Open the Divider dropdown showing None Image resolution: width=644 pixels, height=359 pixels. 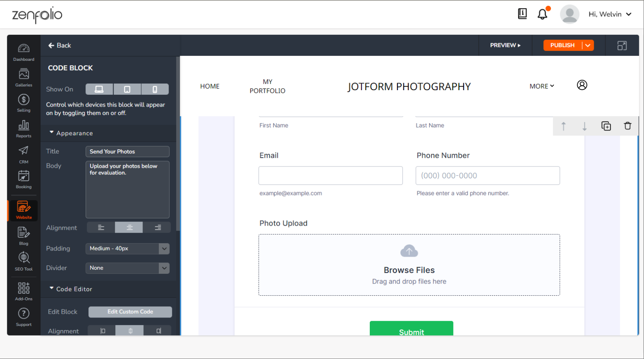[x=127, y=268]
